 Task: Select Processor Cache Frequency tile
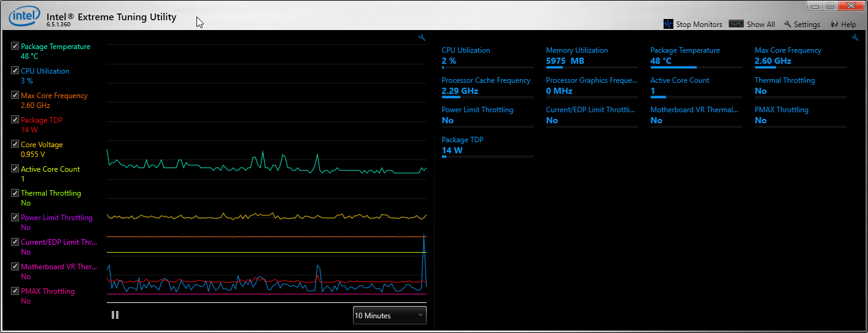click(x=487, y=86)
